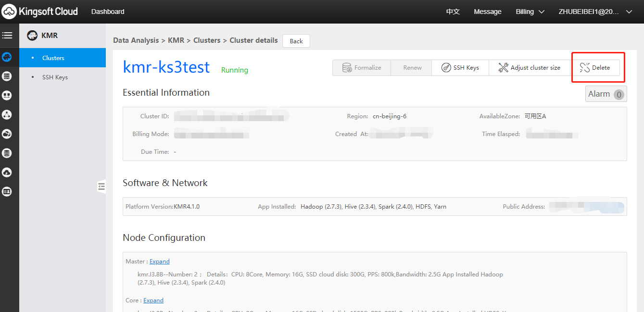Click the Running status text
The width and height of the screenshot is (644, 312).
[x=235, y=70]
